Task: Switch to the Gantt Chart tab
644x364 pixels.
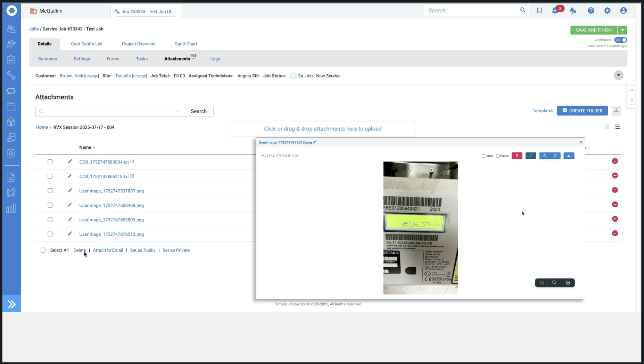Action: point(185,44)
